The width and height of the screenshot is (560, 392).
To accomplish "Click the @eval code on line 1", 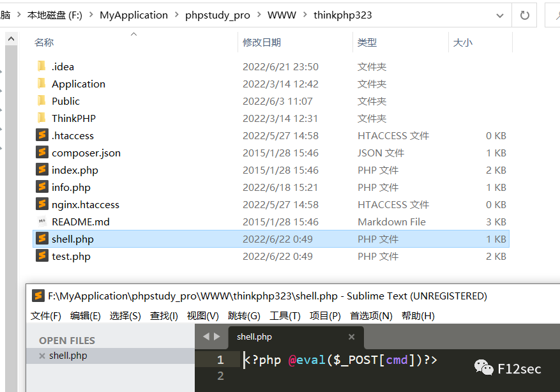I will click(x=306, y=360).
